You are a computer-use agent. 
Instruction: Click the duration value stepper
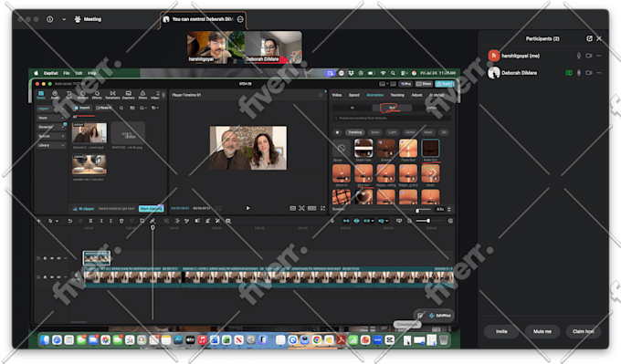(449, 209)
